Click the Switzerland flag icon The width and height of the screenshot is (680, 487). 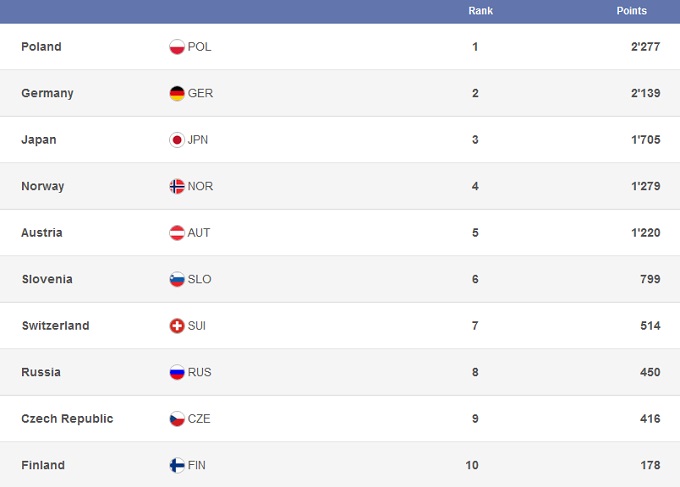177,326
